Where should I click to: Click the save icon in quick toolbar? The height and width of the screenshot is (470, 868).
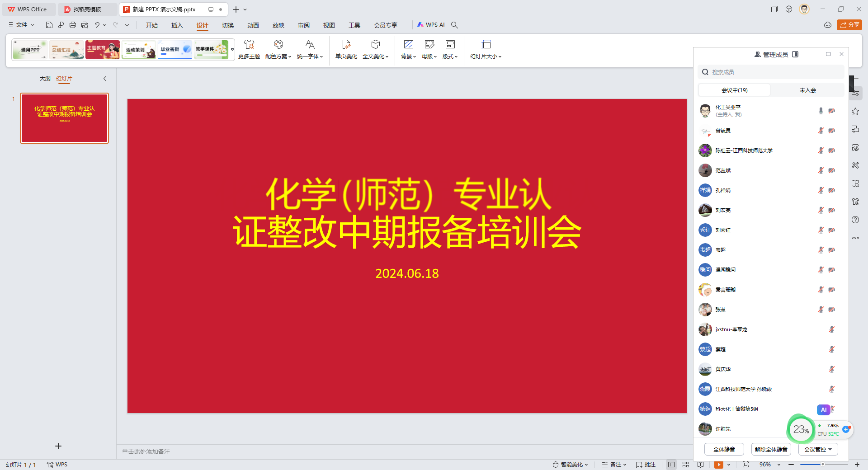point(49,25)
